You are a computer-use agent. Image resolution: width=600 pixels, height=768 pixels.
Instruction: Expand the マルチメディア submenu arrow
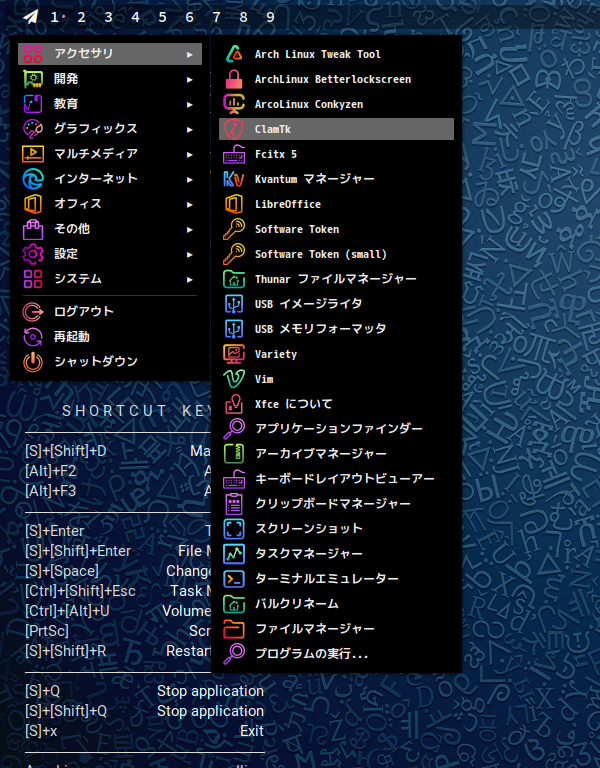[x=190, y=154]
